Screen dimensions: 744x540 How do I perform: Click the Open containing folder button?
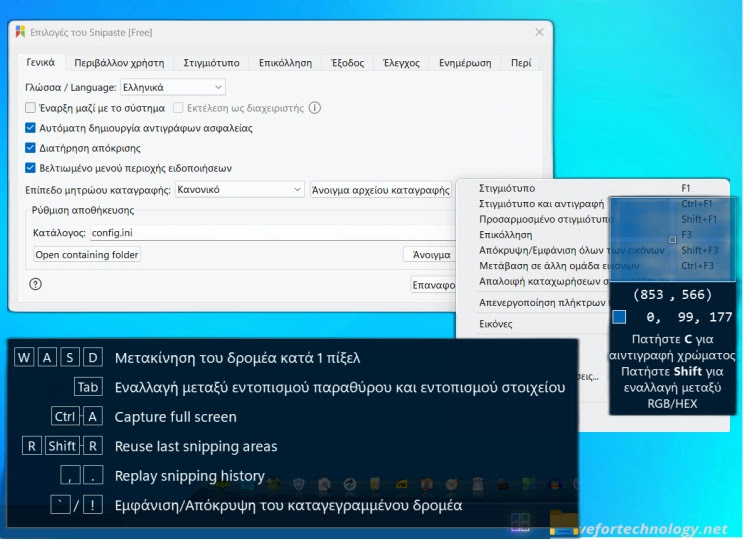coord(87,254)
